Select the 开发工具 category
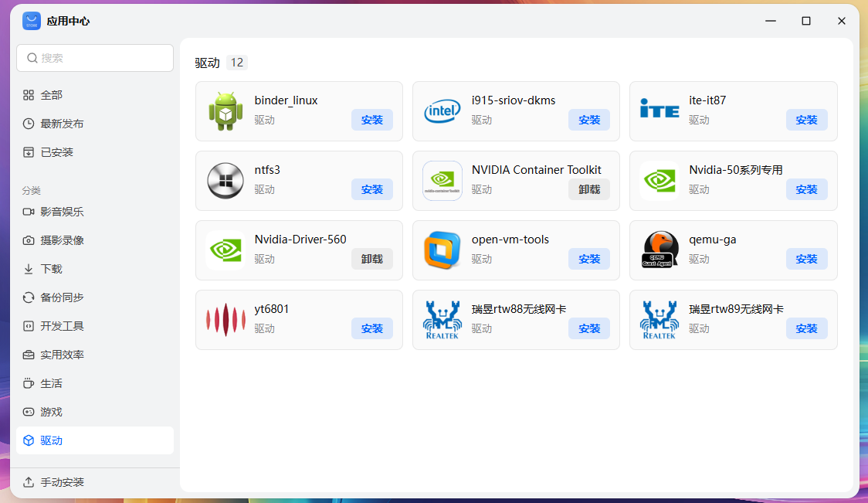This screenshot has width=868, height=503. pos(95,326)
